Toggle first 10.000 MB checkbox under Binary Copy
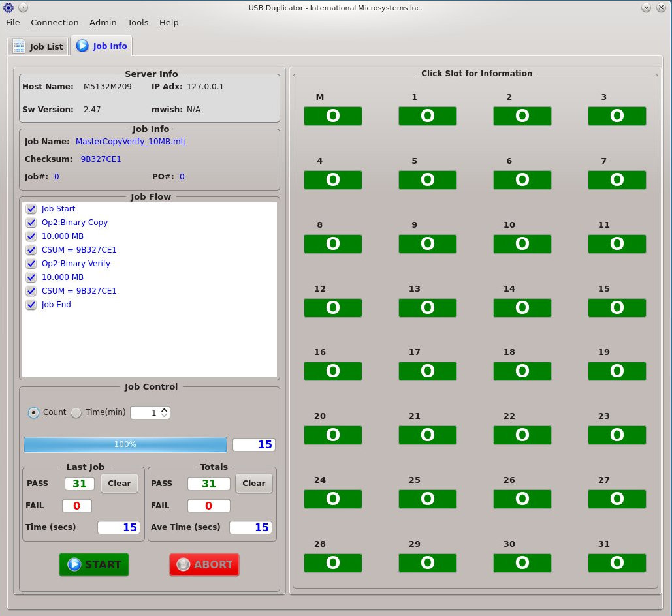The width and height of the screenshot is (672, 616). (31, 236)
